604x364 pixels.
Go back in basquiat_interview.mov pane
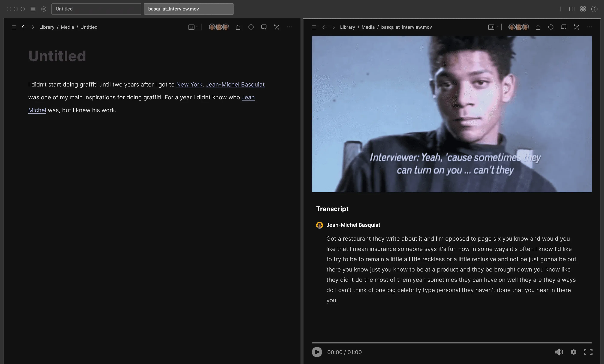(x=324, y=27)
